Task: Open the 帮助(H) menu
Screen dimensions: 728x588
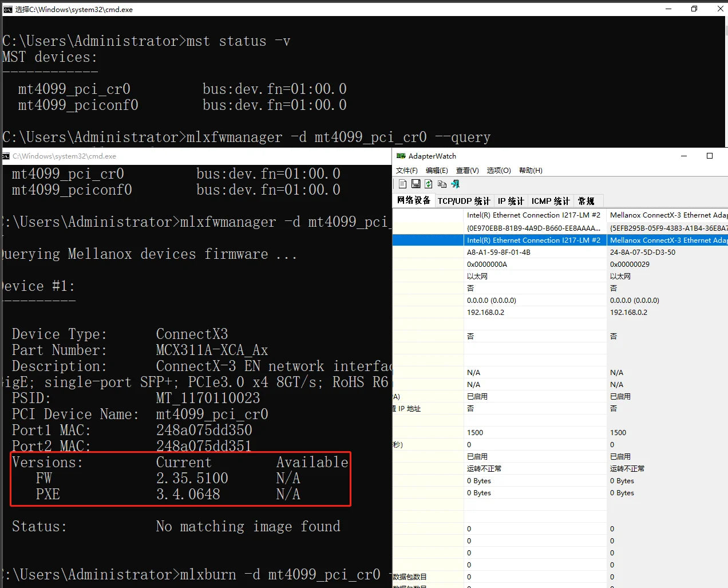Action: point(531,171)
